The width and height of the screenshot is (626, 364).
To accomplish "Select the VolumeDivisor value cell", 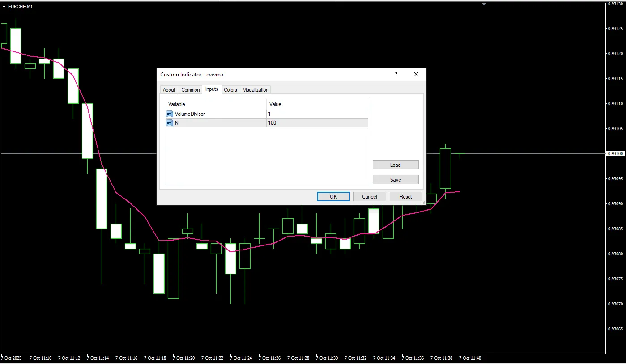I will (317, 114).
